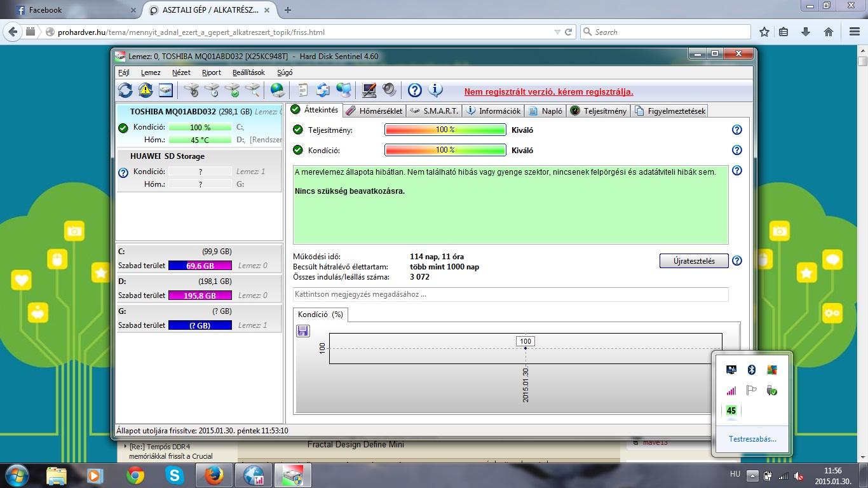Click the Firefox downloads arrow icon
Image resolution: width=868 pixels, height=488 pixels.
(x=806, y=32)
